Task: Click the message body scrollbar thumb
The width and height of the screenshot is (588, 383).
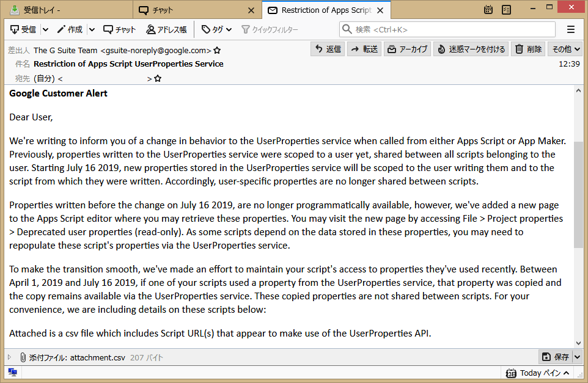Action: tap(578, 194)
